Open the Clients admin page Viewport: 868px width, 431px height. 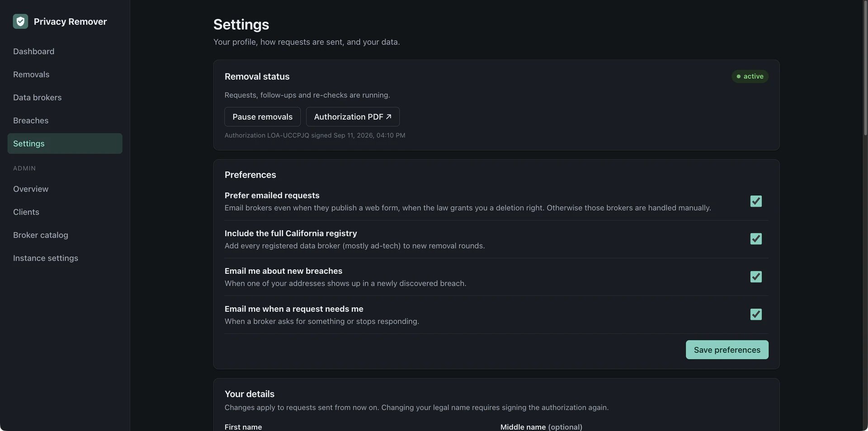coord(65,212)
